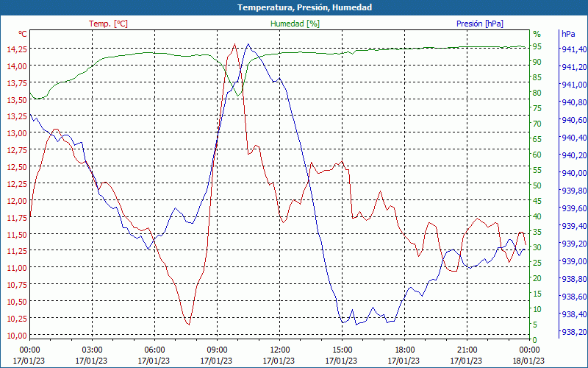Click the 940,80 pressure axis value

pos(574,102)
